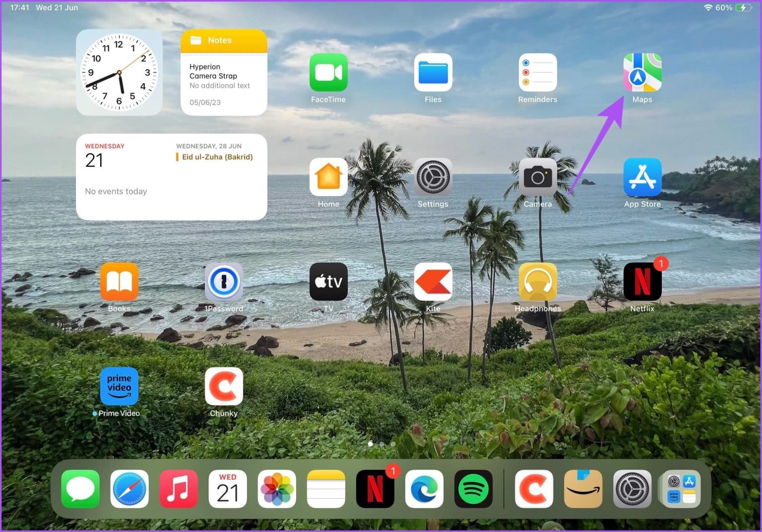Launch the 1Password app
Viewport: 762px width, 532px height.
click(224, 282)
